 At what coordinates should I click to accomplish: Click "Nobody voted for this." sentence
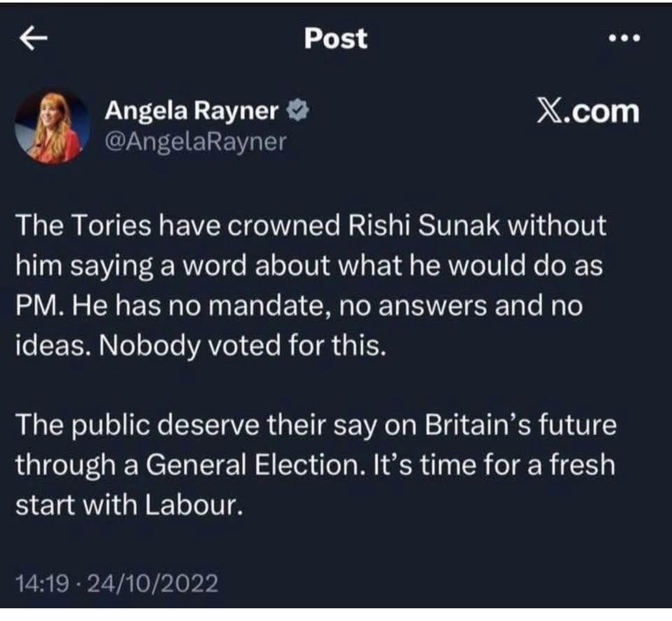242,346
